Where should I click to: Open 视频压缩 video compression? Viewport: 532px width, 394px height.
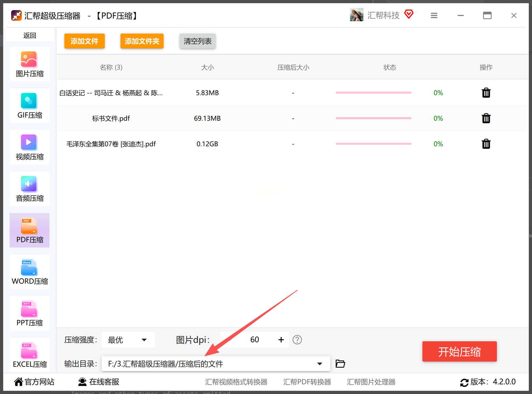30,147
